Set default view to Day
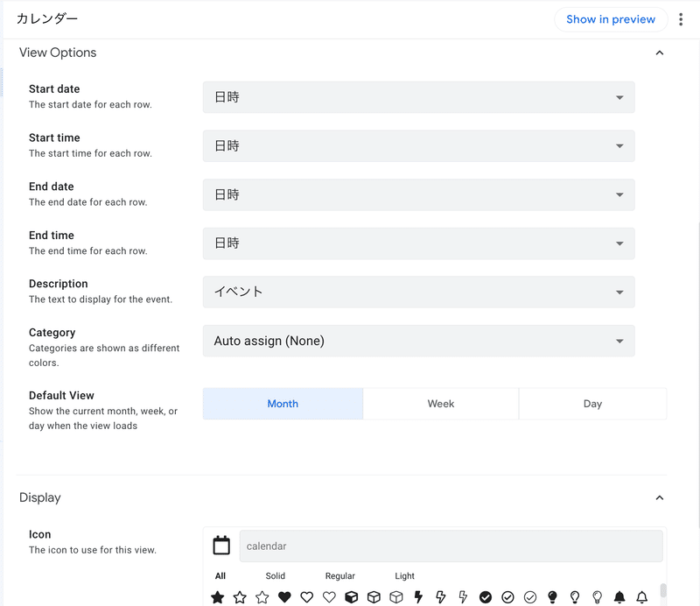Viewport: 700px width, 606px height. click(x=592, y=404)
